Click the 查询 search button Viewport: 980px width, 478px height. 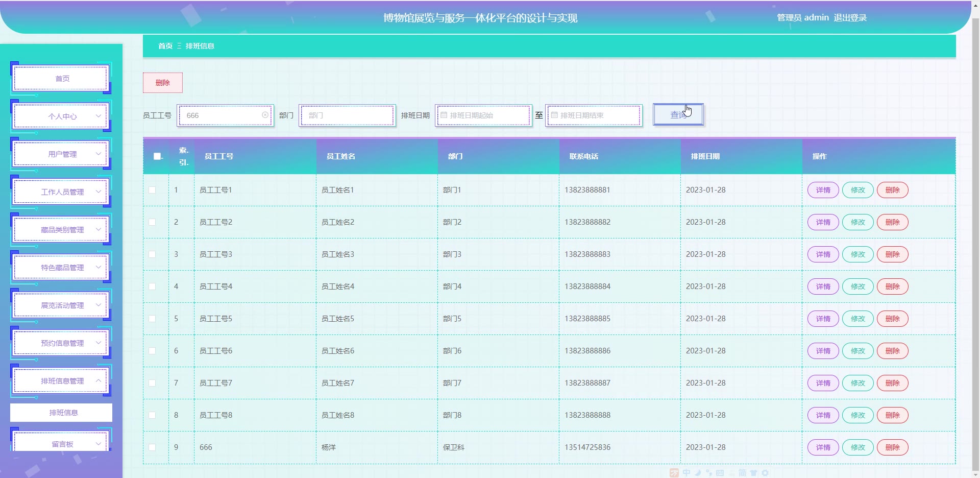pyautogui.click(x=678, y=115)
